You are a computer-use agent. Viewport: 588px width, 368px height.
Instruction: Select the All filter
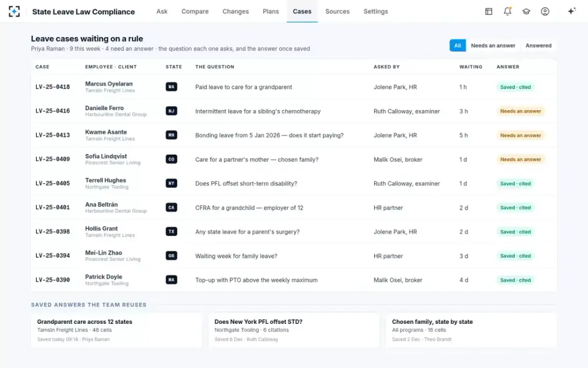[x=458, y=46]
